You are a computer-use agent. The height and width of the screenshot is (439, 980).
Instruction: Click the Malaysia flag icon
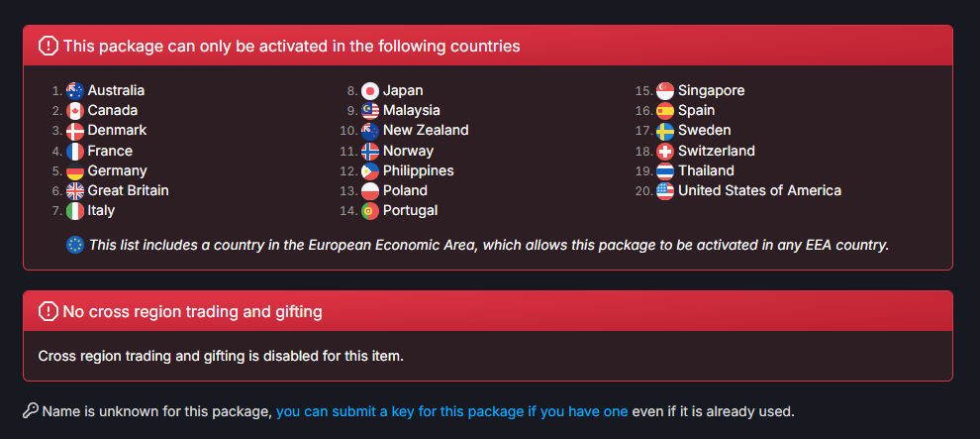click(370, 111)
